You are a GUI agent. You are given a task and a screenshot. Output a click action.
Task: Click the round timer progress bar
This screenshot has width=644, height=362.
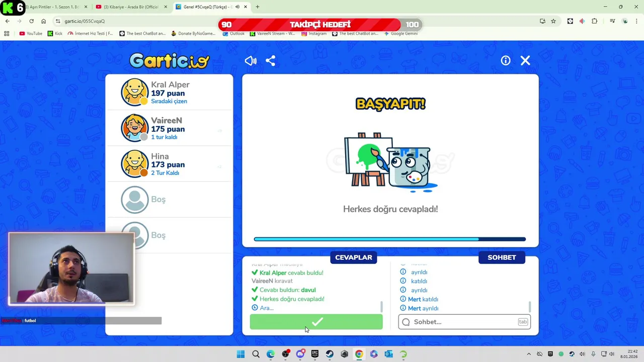tap(390, 239)
